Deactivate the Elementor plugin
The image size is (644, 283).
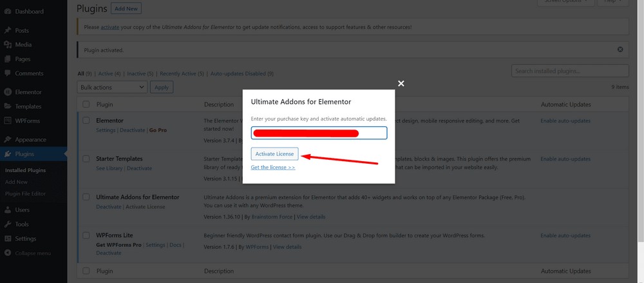pos(132,130)
